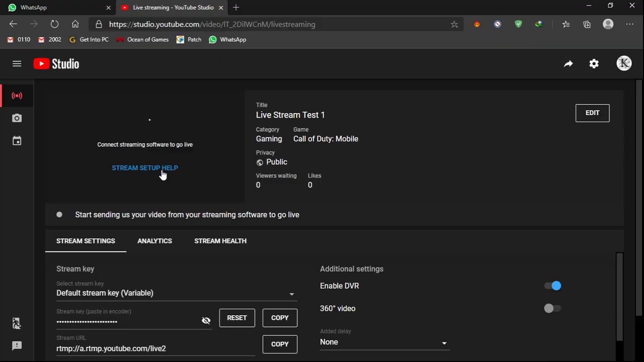Switch to the Analytics tab
The image size is (644, 362).
click(x=154, y=241)
